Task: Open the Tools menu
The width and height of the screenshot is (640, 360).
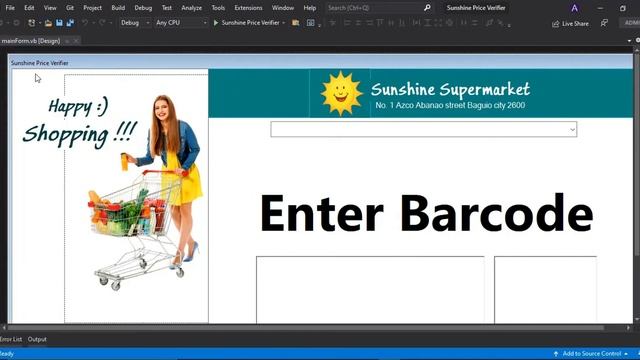Action: click(218, 8)
